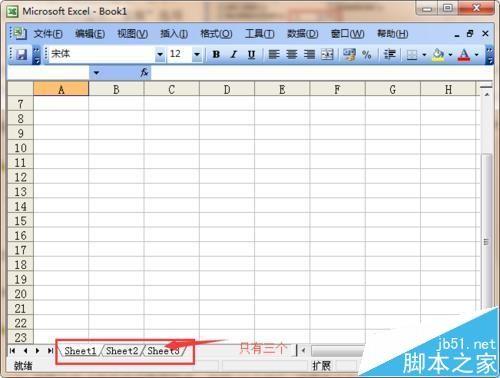This screenshot has height=378, width=500.
Task: Open 文件(F) menu
Action: point(48,34)
